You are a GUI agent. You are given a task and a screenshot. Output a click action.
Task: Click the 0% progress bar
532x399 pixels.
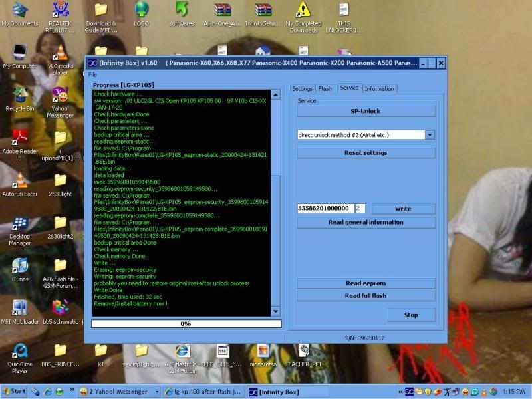[186, 324]
